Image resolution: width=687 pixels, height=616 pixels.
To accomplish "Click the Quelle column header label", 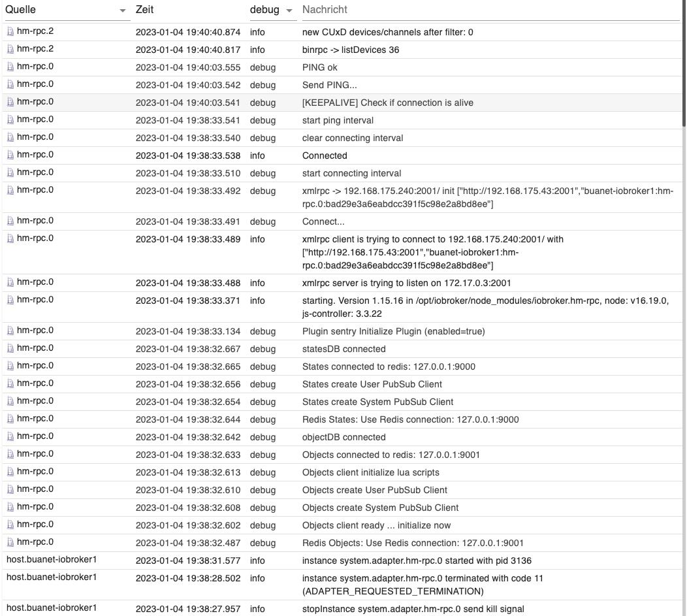I will point(20,10).
